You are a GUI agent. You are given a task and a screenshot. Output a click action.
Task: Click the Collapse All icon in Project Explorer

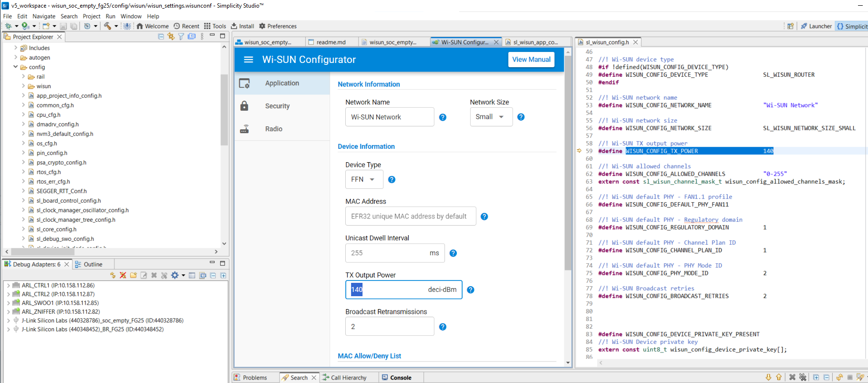tap(161, 37)
